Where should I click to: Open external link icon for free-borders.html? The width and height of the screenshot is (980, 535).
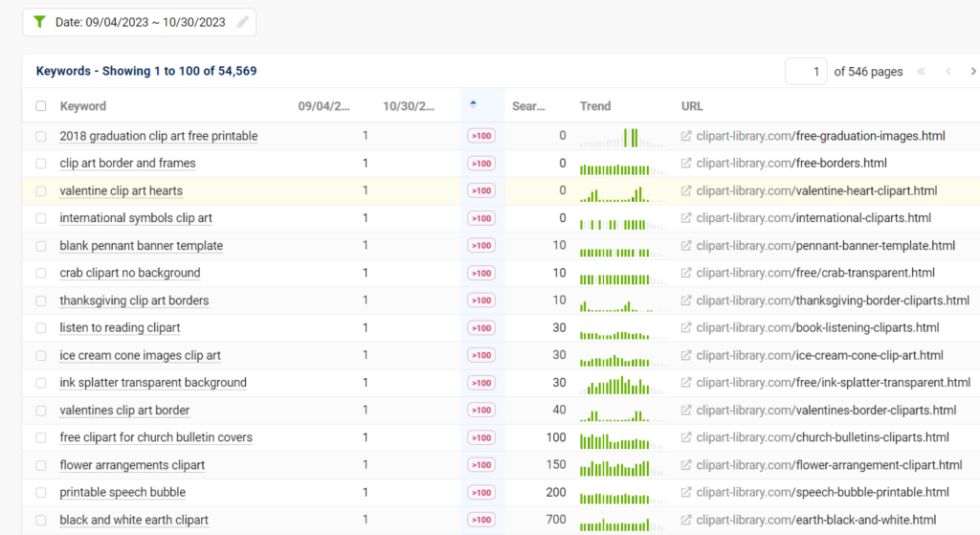tap(686, 164)
